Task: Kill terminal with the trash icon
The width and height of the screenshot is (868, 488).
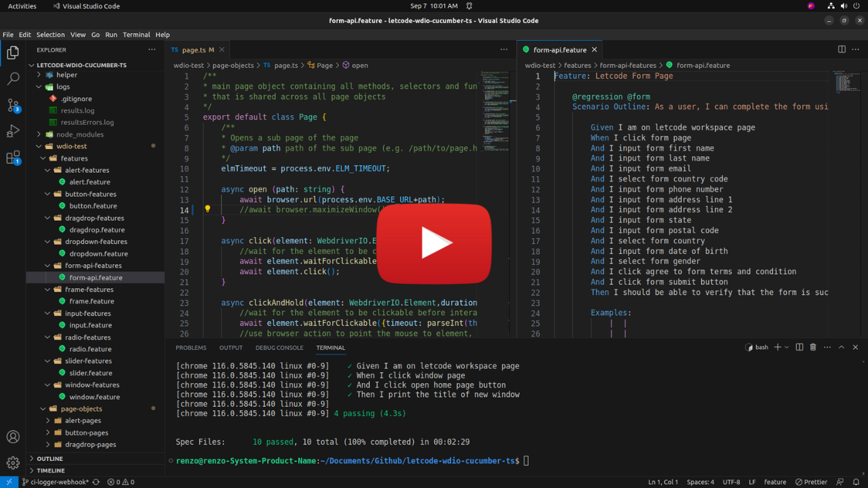Action: [813, 347]
